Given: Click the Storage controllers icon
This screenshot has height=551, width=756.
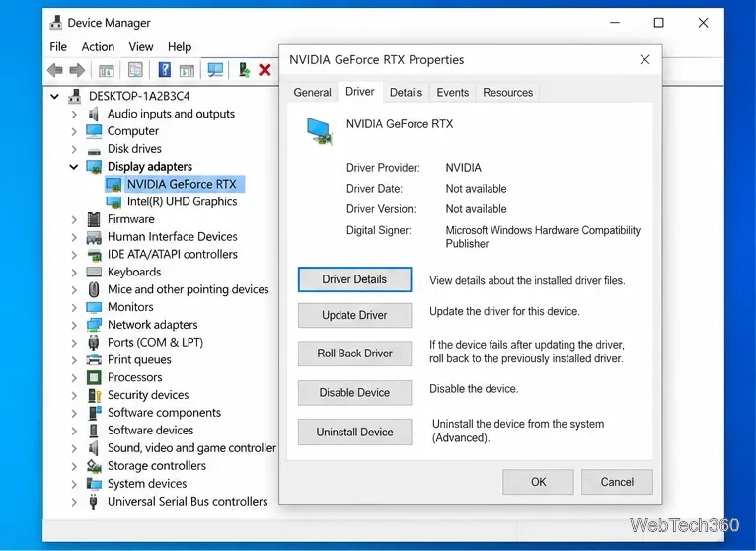Looking at the screenshot, I should click(94, 466).
